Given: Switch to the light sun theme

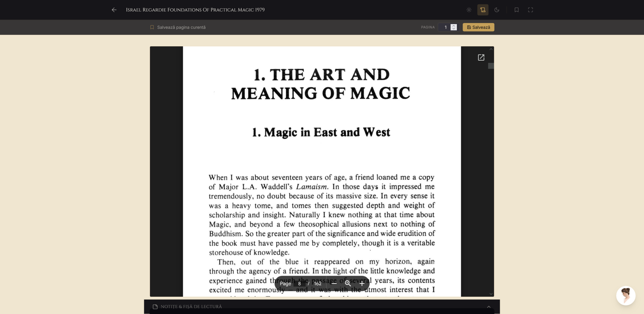Looking at the screenshot, I should 469,10.
